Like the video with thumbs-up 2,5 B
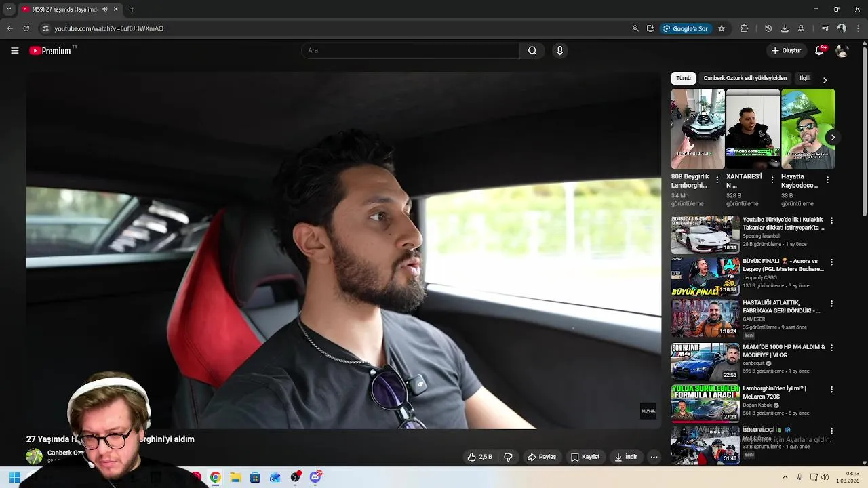The image size is (868, 488). 479,457
